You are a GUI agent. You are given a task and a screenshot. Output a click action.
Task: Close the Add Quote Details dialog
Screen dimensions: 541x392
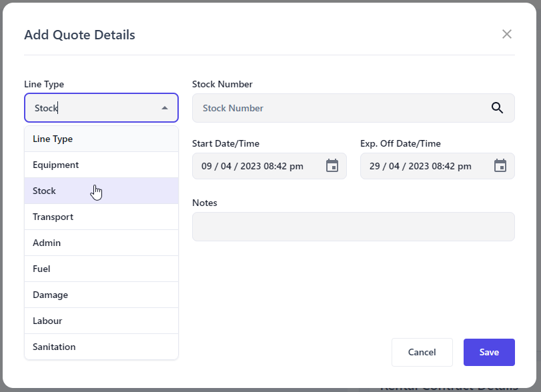point(507,34)
